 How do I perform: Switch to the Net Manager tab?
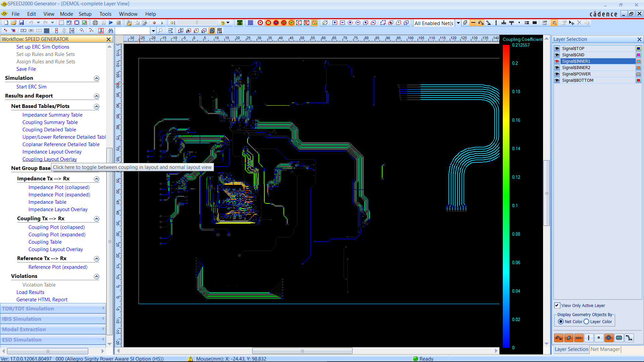click(x=605, y=349)
